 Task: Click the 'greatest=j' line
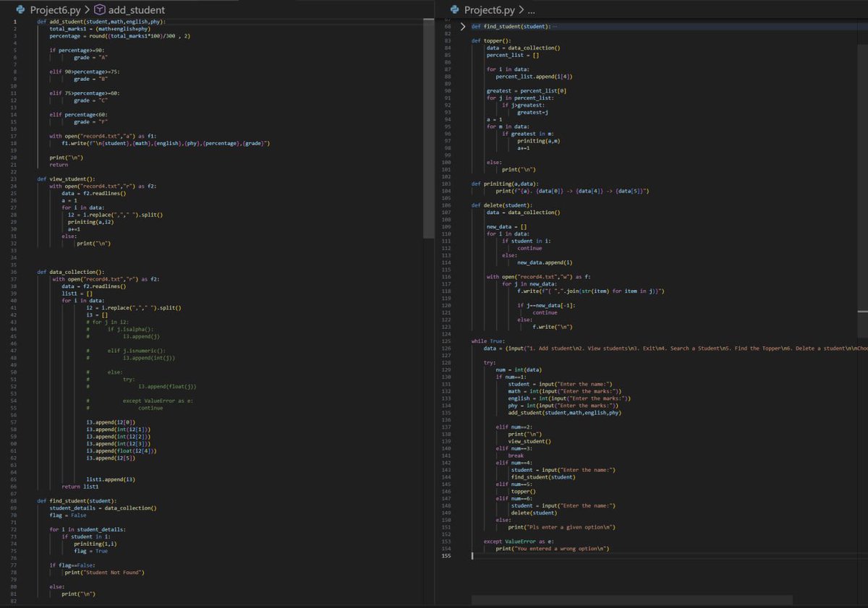coord(532,112)
